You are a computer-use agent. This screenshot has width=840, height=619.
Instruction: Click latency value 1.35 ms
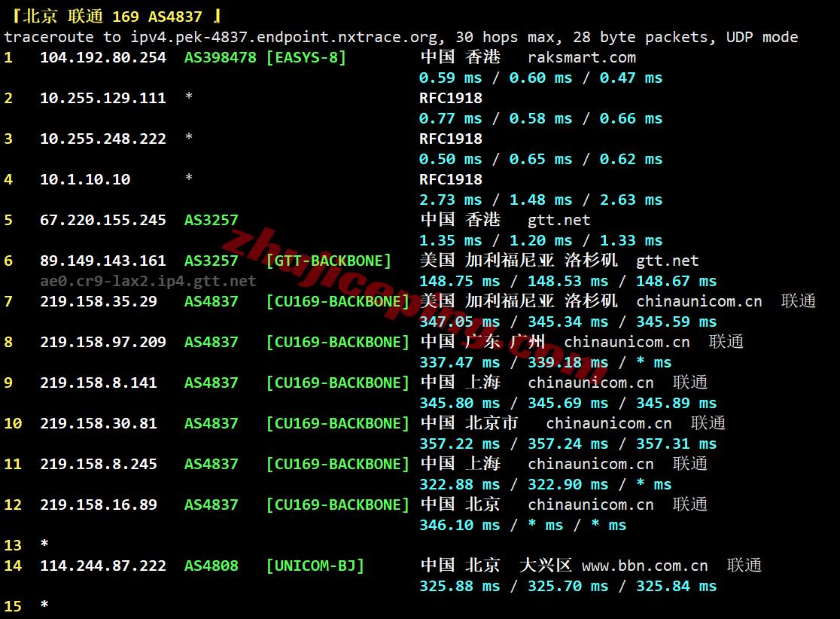click(x=451, y=241)
